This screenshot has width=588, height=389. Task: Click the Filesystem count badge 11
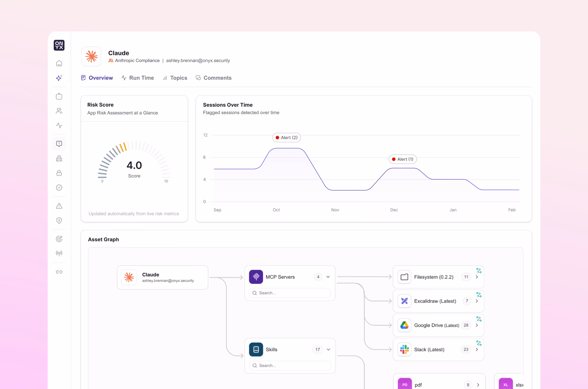click(x=466, y=277)
